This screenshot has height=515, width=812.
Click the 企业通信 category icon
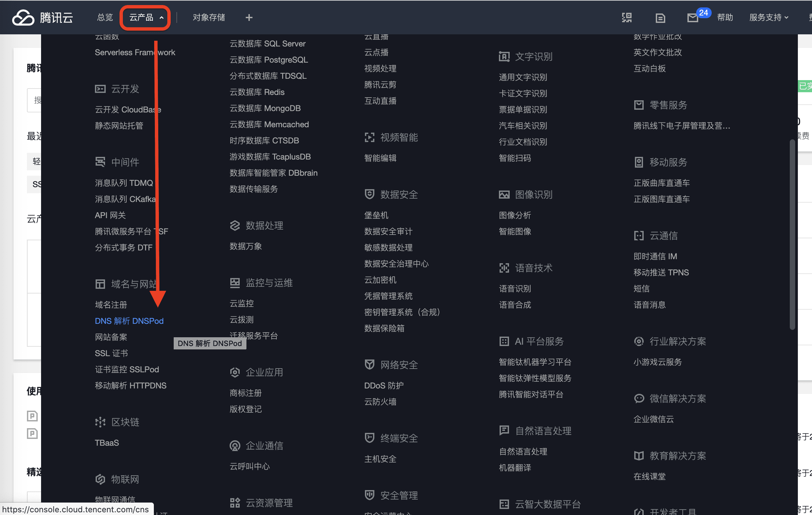[x=235, y=446]
